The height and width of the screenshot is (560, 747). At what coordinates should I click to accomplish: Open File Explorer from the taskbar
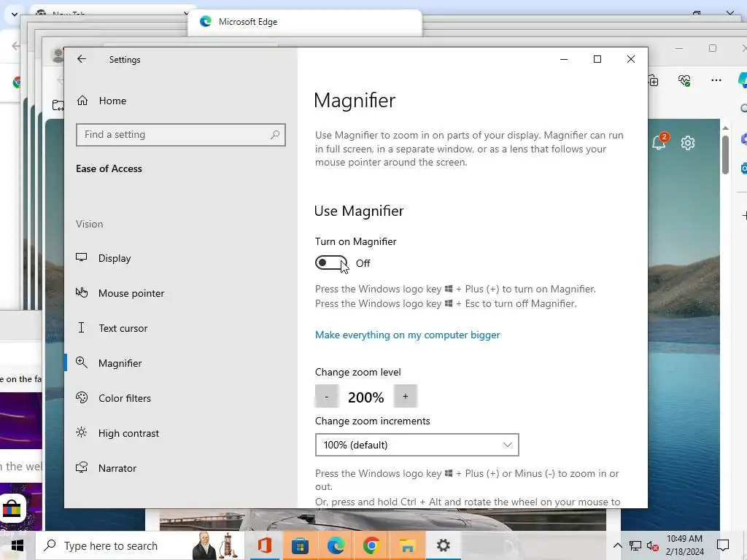(x=407, y=545)
